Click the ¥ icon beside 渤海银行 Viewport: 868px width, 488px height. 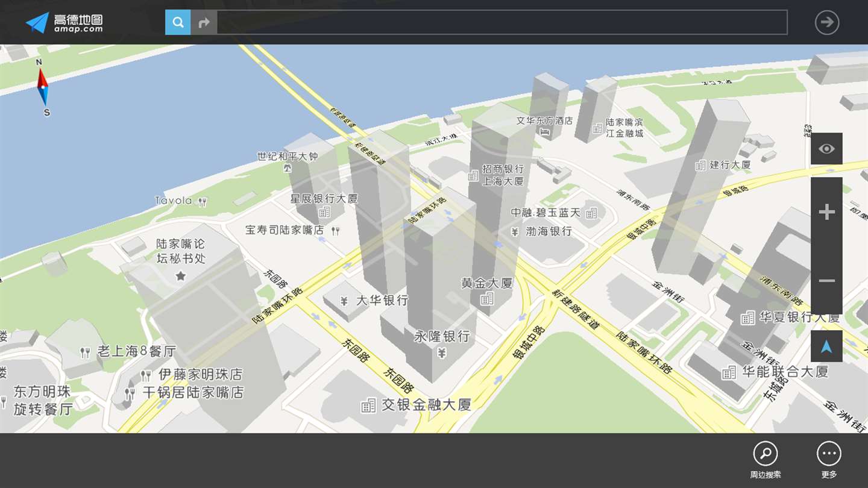coord(515,231)
